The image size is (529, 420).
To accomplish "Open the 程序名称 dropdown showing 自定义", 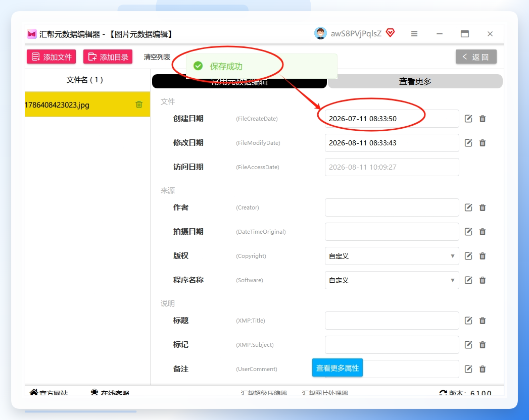I will [x=392, y=280].
